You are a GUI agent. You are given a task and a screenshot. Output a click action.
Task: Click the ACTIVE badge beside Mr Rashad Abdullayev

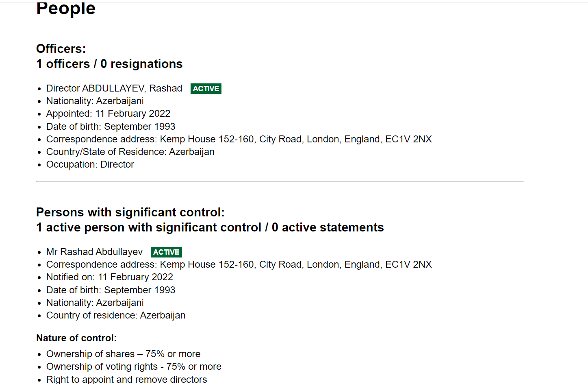coord(166,252)
